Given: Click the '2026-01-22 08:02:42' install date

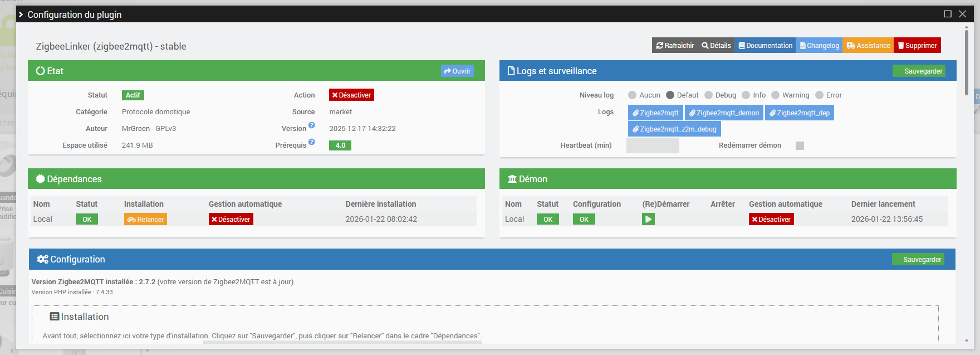Looking at the screenshot, I should [381, 219].
